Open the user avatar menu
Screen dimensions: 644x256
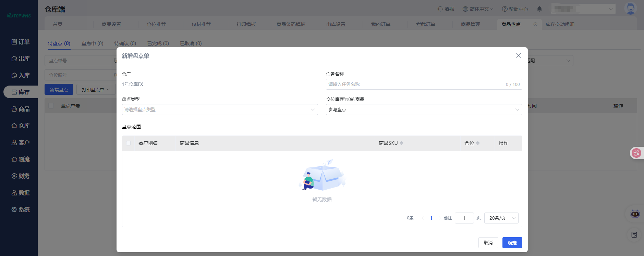(x=631, y=8)
